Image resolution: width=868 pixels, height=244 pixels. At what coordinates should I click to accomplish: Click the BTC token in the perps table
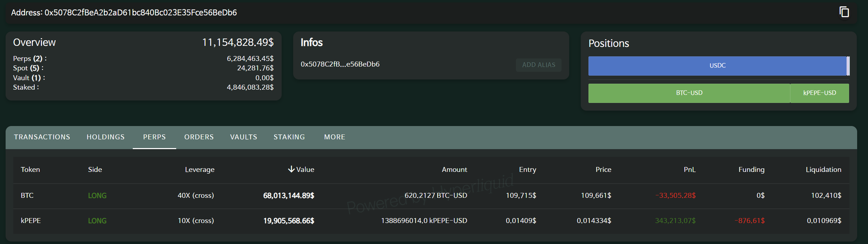tap(27, 195)
